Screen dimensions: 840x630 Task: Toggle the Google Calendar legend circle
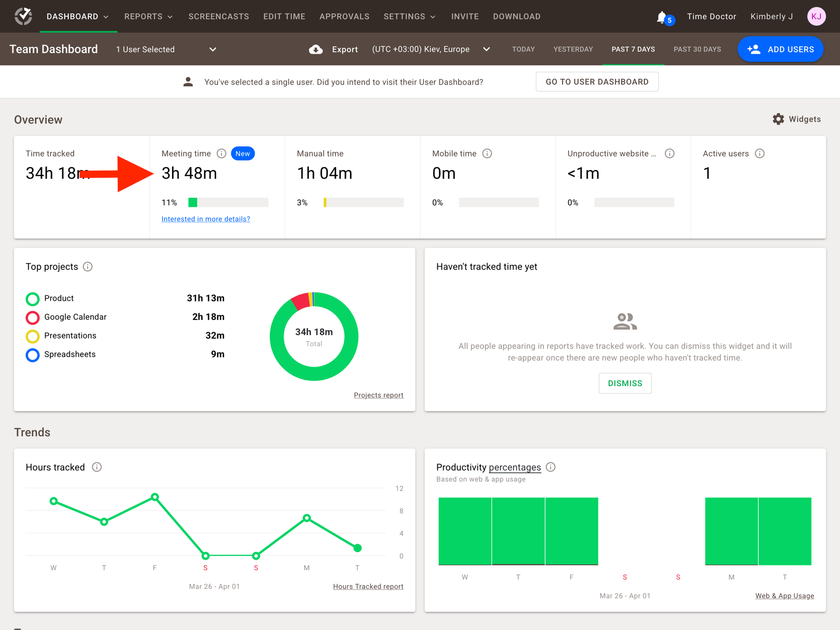click(x=33, y=318)
